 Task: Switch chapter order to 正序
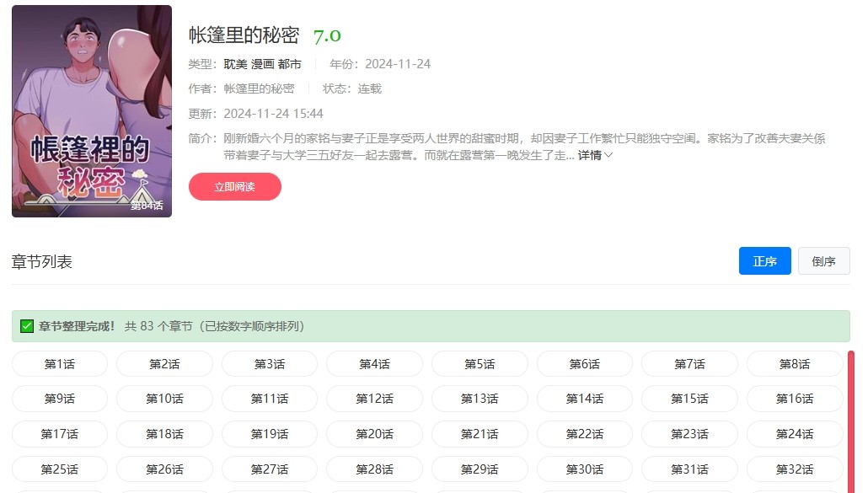coord(764,261)
